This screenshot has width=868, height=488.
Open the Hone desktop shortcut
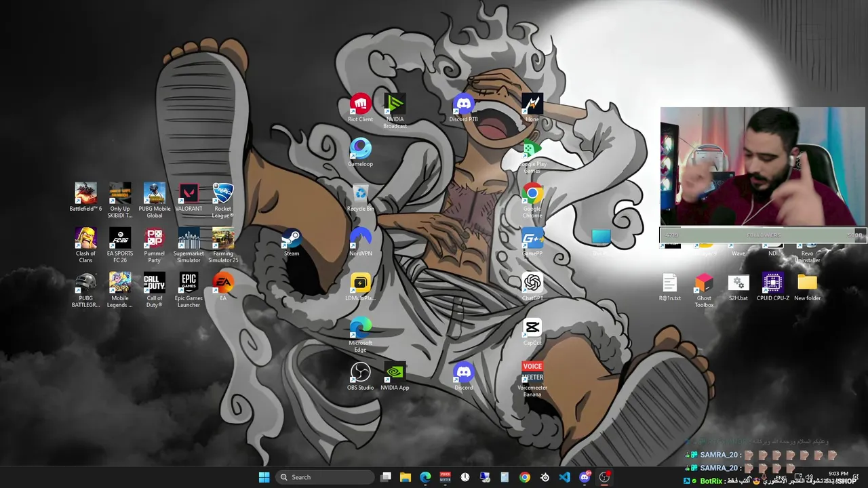coord(532,108)
